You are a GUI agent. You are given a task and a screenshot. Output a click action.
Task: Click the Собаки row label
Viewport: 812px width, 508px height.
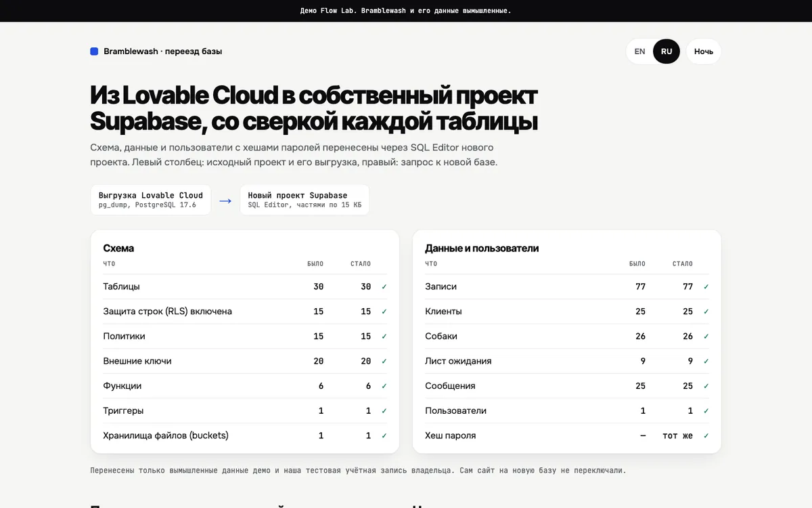(441, 336)
